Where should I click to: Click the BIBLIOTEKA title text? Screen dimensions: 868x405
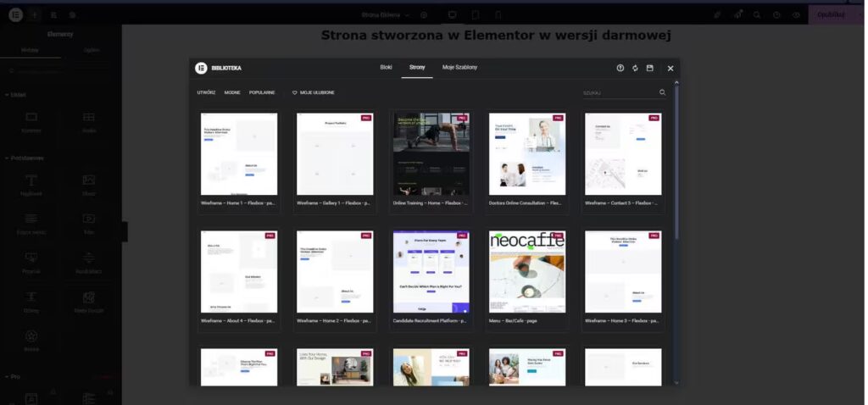(226, 68)
